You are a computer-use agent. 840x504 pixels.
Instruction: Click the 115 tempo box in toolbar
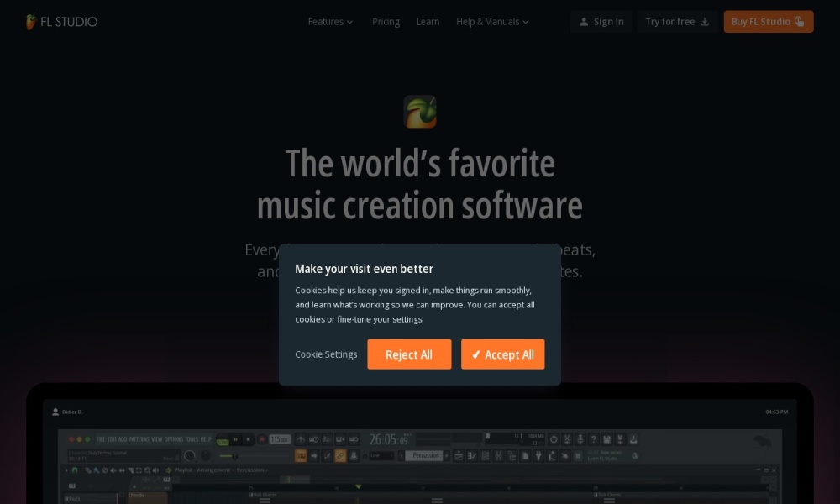tap(280, 439)
